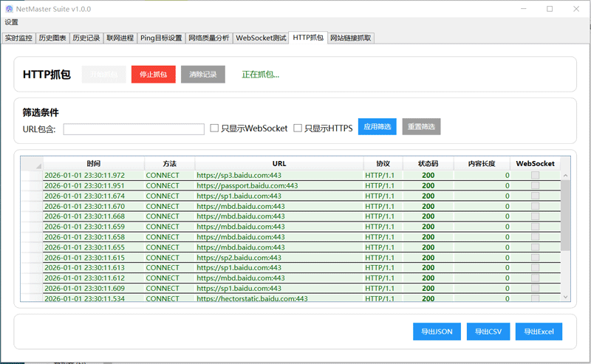
Task: Switch to the 实时监控 tab
Action: click(x=18, y=38)
